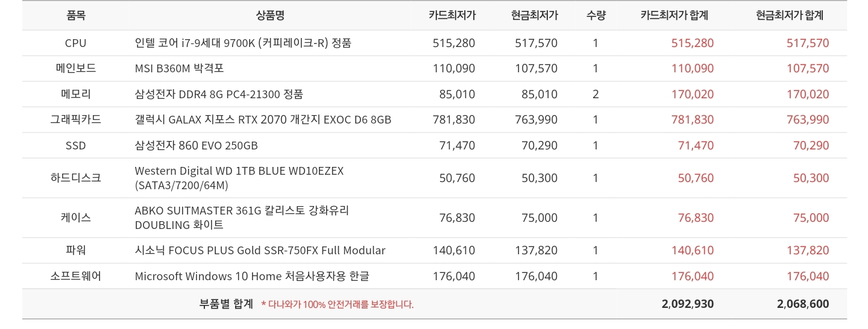Screen dimensions: 868x329
Task: Click the 카드최저가 column header
Action: click(x=452, y=16)
